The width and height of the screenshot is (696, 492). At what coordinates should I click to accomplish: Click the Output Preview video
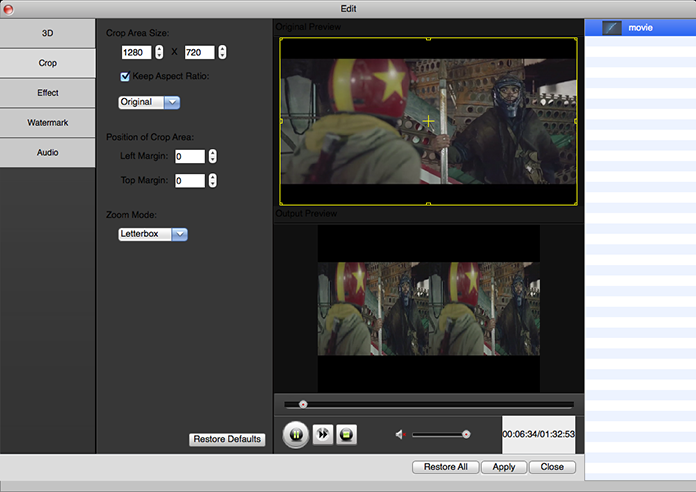click(x=429, y=308)
